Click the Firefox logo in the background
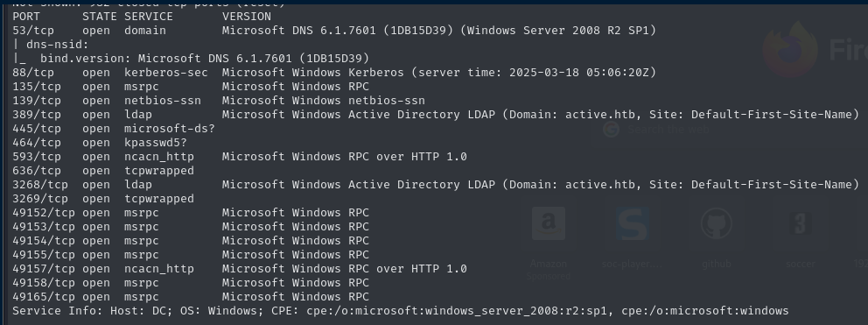 790,51
